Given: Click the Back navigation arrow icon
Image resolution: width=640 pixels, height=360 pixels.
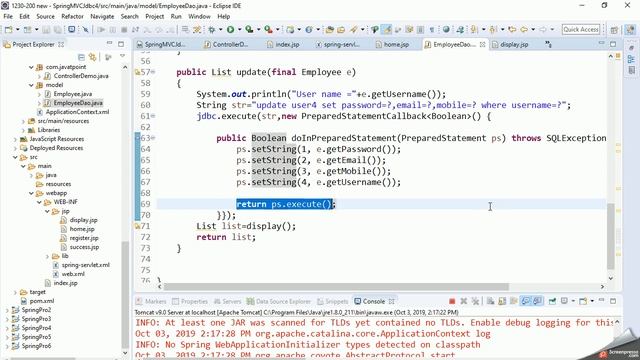Looking at the screenshot, I should [524, 29].
